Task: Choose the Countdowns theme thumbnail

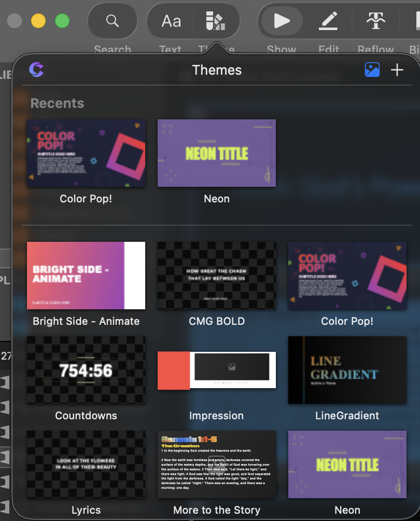Action: [86, 370]
